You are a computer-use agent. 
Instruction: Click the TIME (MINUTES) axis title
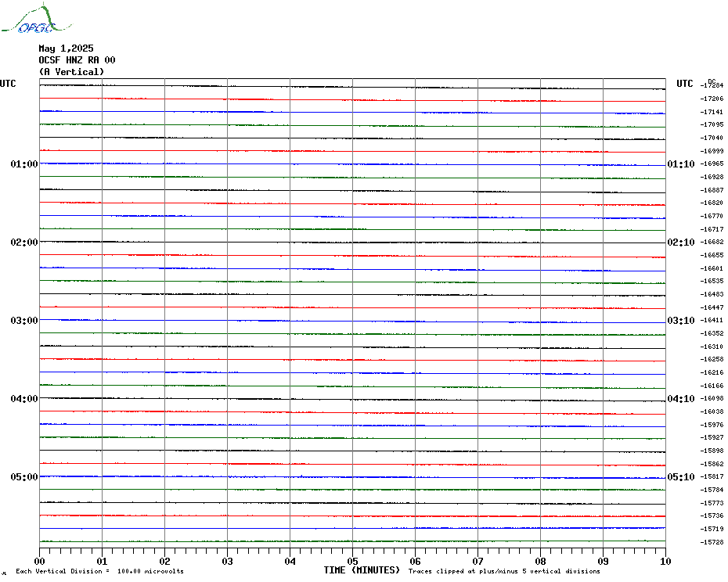tap(362, 570)
